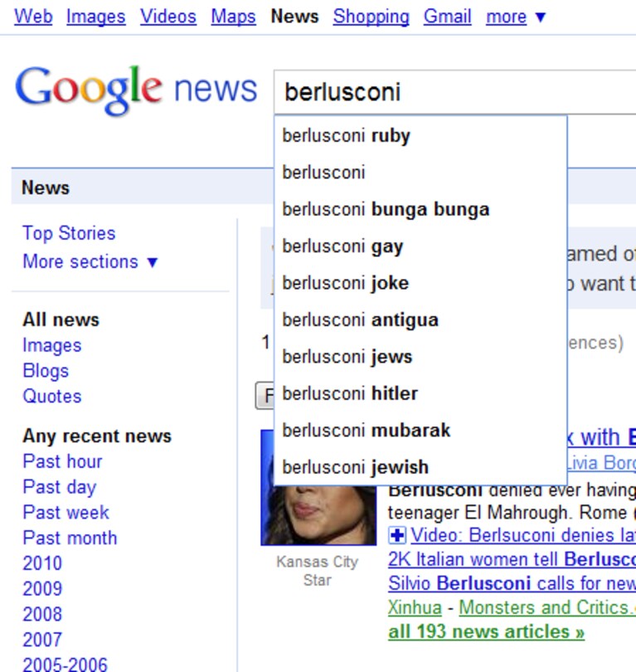The height and width of the screenshot is (672, 636).
Task: Open the Web search link
Action: tap(33, 17)
